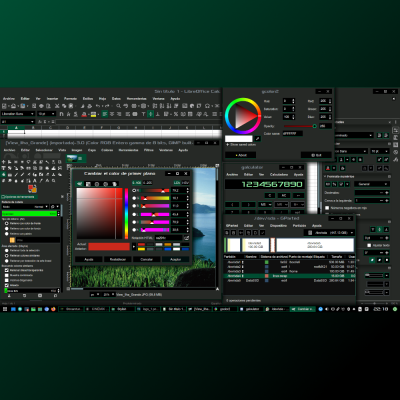
Task: Open GIMP tool options Mode dropdown
Action: tap(25, 207)
